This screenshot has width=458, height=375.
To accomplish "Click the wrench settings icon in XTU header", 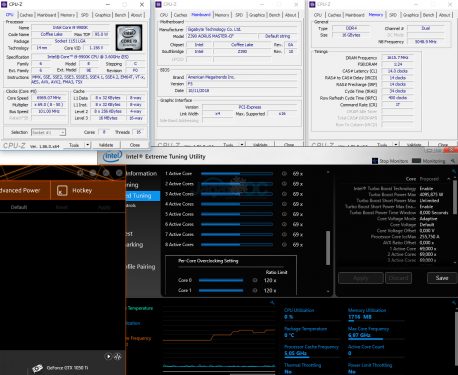I will [453, 161].
